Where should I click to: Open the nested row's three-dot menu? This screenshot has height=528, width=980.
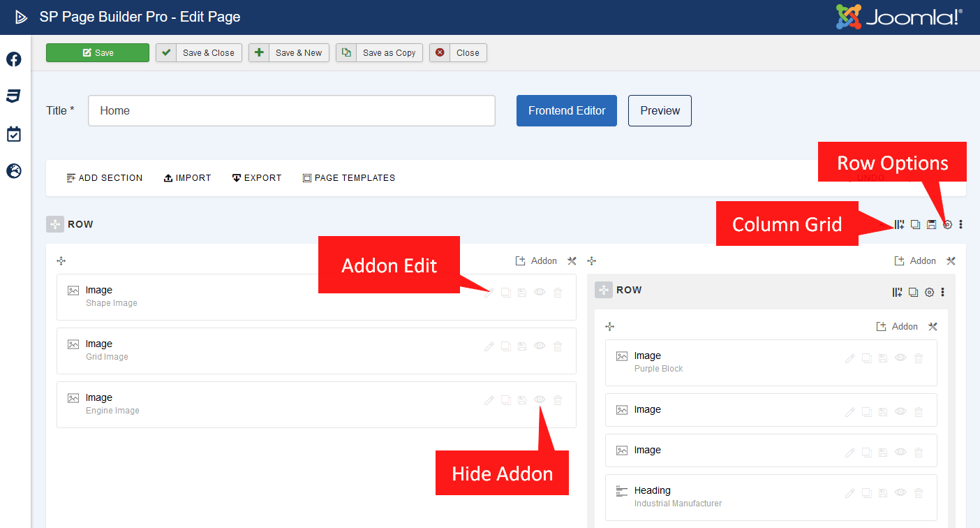tap(943, 292)
